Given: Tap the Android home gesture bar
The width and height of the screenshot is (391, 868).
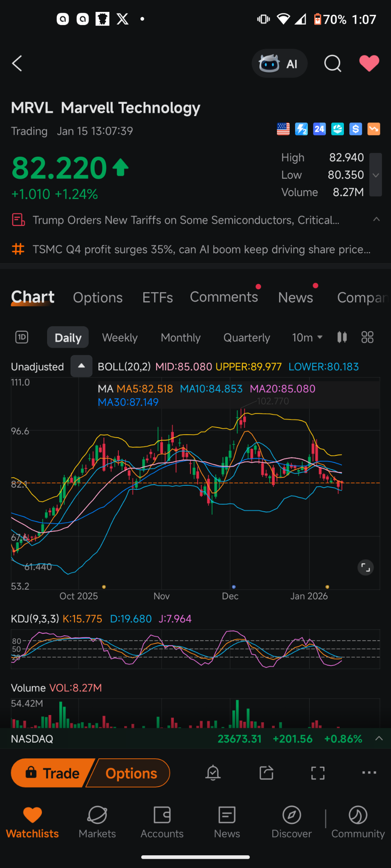Looking at the screenshot, I should coord(195,857).
